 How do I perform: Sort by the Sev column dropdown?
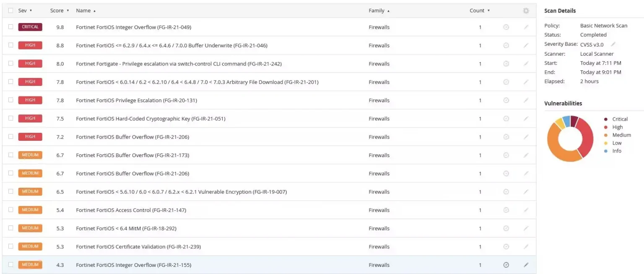25,11
